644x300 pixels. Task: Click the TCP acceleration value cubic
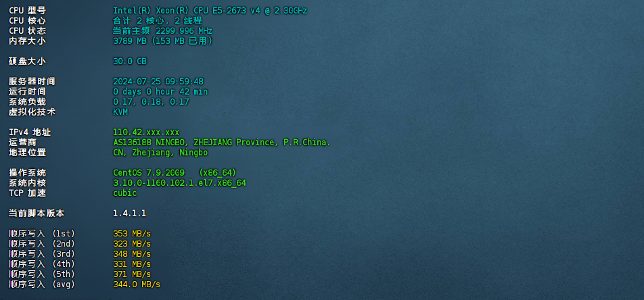[x=125, y=193]
